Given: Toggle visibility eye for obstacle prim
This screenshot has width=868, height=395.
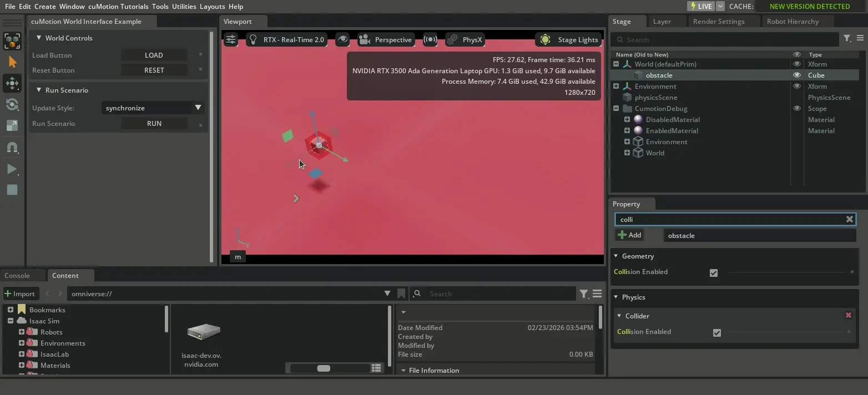Looking at the screenshot, I should tap(796, 75).
